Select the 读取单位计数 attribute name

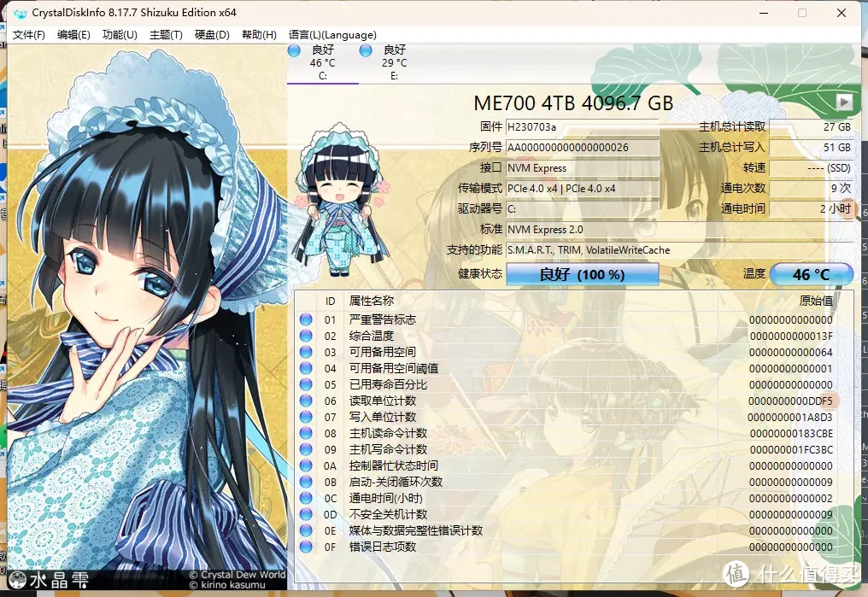pyautogui.click(x=382, y=401)
